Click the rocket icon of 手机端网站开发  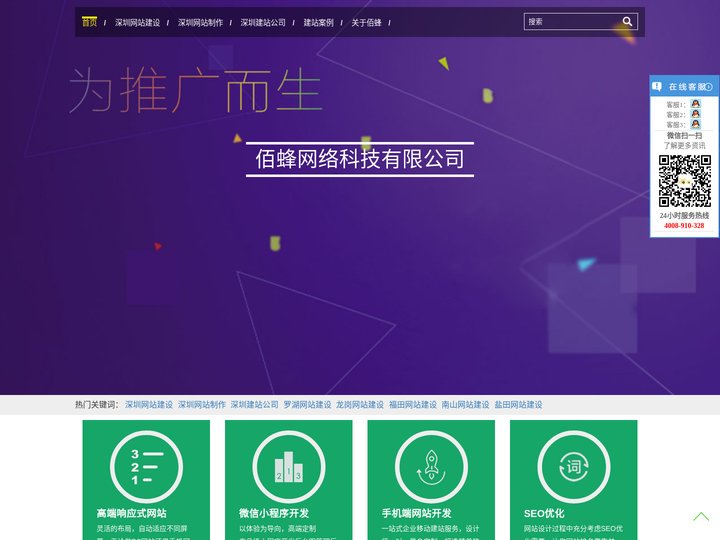pyautogui.click(x=431, y=467)
